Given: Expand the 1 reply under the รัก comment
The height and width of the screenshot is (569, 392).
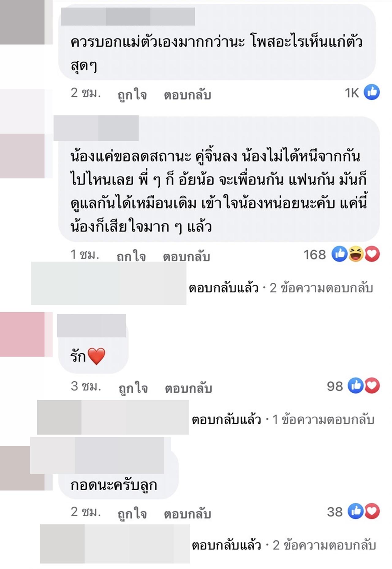Looking at the screenshot, I should point(283,420).
